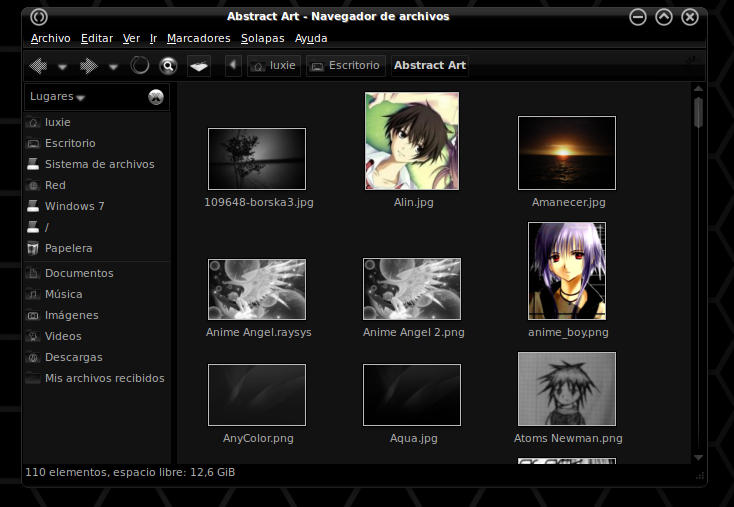Select the Sistema de archivos label in sidebar

click(100, 164)
